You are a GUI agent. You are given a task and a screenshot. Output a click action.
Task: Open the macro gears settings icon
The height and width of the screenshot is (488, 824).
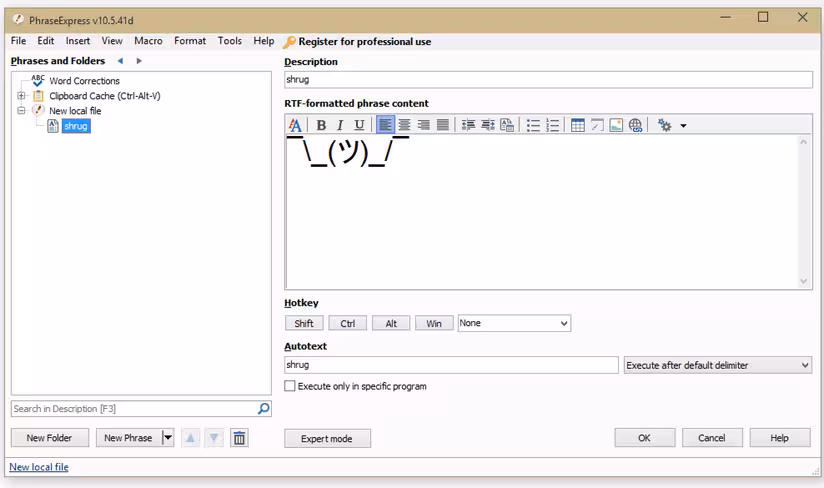tap(664, 125)
